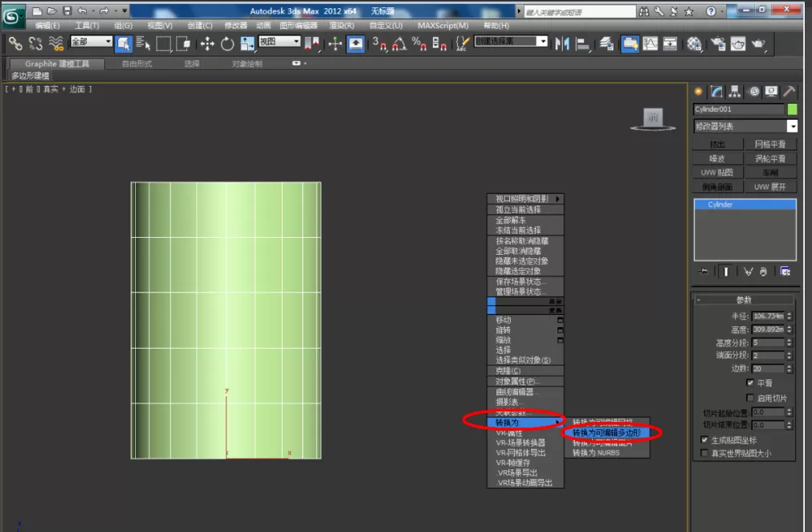Choose 转换为可编辑多边形 in submenu
Viewport: 812px width, 532px height.
(x=606, y=432)
